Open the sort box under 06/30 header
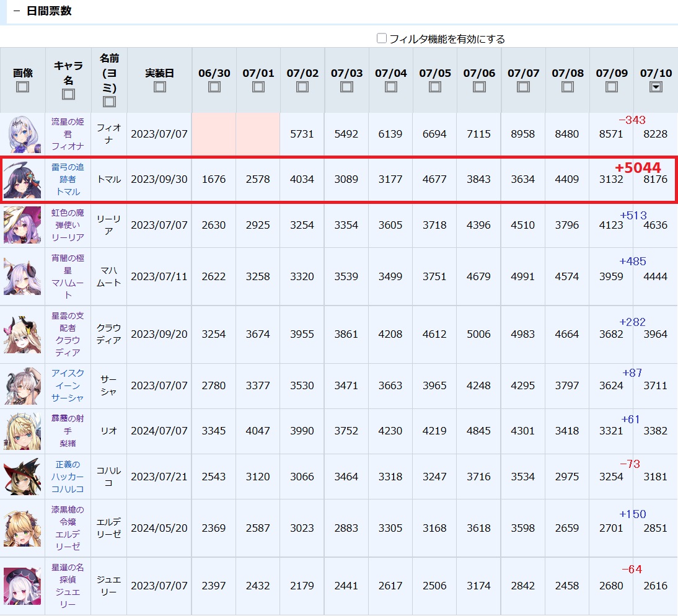Image resolution: width=678 pixels, height=616 pixels. click(214, 87)
